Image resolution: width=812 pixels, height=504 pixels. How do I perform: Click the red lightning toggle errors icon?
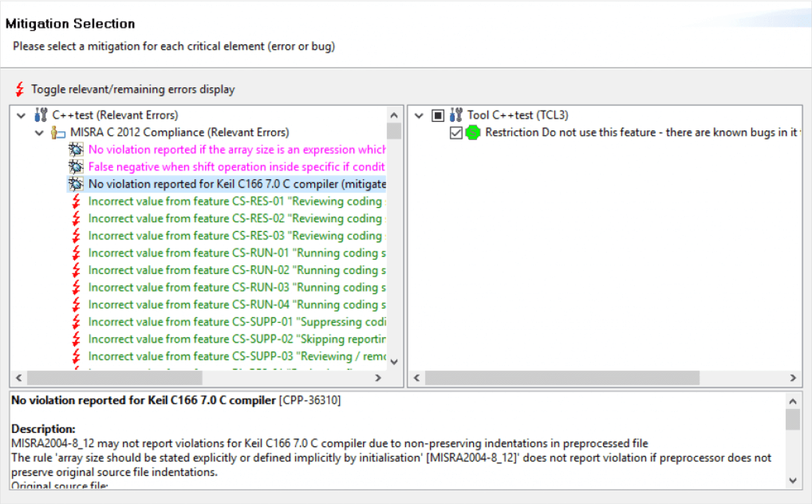tap(20, 89)
